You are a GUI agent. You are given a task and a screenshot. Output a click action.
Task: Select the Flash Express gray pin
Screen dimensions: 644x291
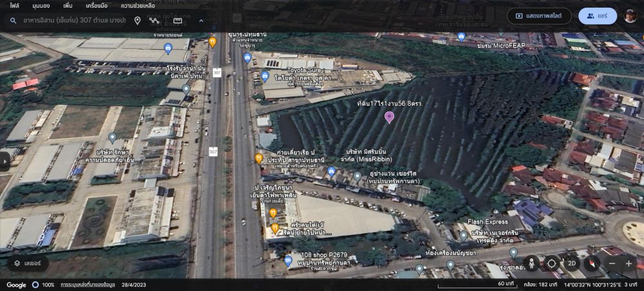point(463,236)
